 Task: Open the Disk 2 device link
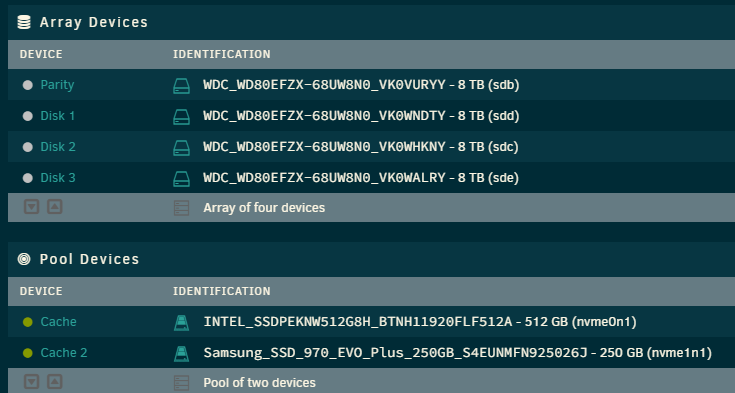(x=58, y=147)
